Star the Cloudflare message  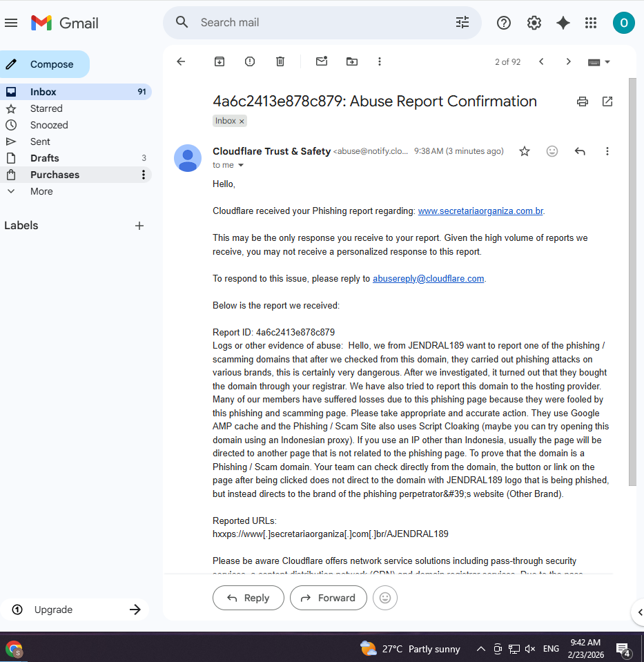pyautogui.click(x=525, y=151)
